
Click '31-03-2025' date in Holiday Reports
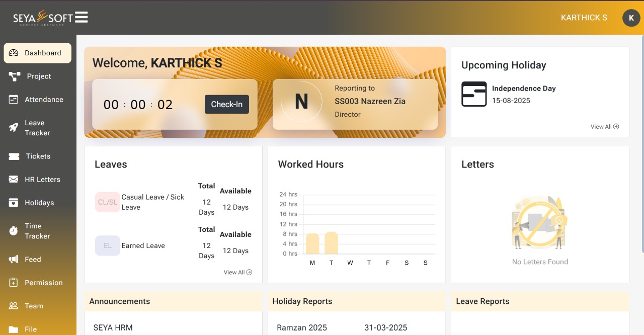(385, 327)
